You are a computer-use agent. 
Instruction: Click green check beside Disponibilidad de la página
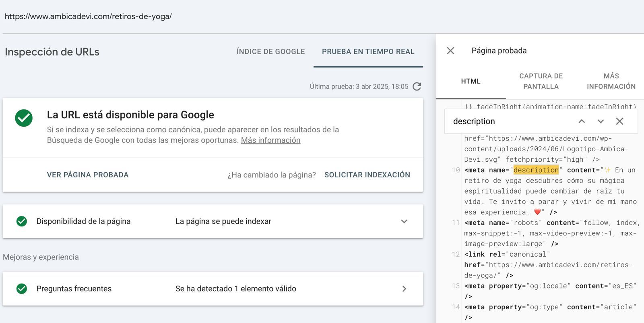(22, 221)
